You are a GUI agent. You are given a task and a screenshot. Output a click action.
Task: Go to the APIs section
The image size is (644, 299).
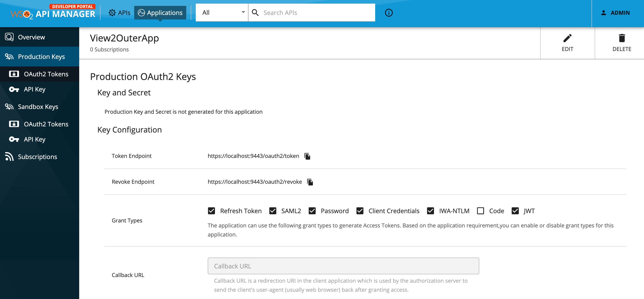pos(119,13)
